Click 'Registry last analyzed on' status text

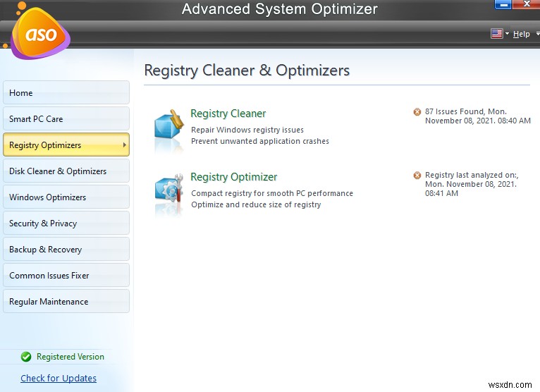point(472,184)
